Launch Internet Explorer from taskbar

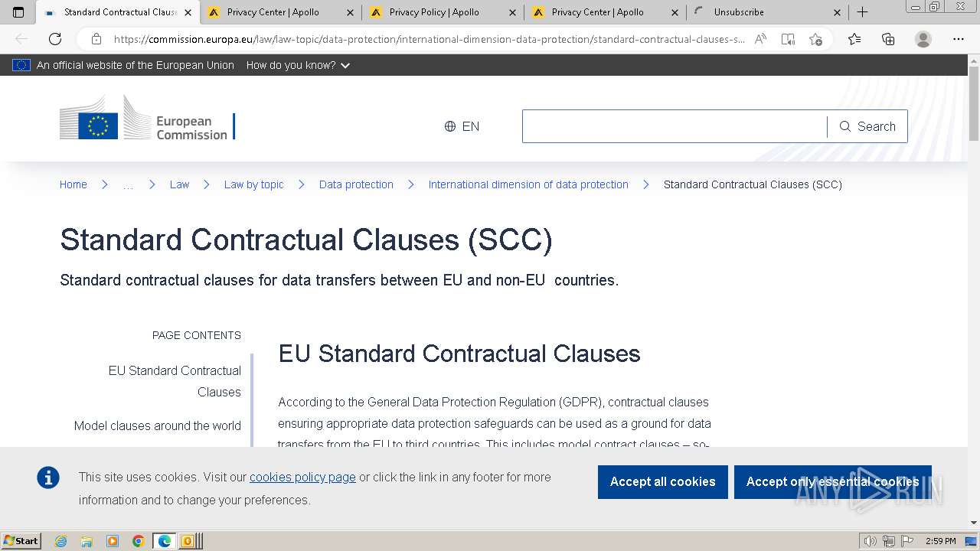[60, 541]
